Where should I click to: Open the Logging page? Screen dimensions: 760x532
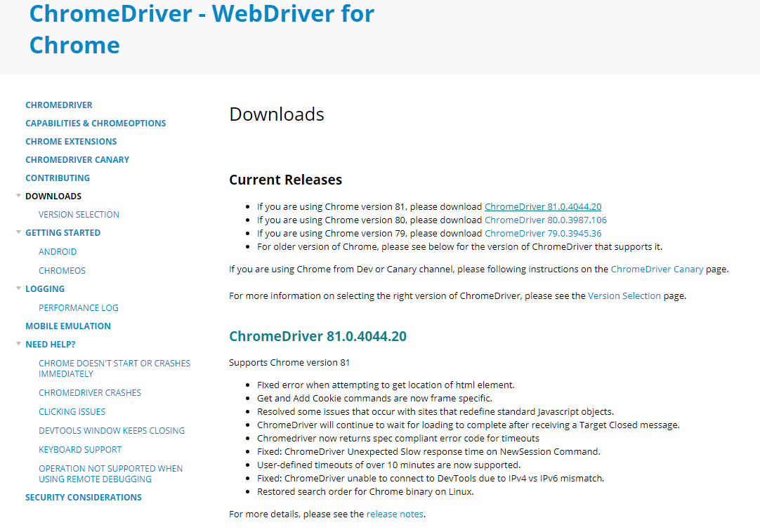[x=44, y=288]
